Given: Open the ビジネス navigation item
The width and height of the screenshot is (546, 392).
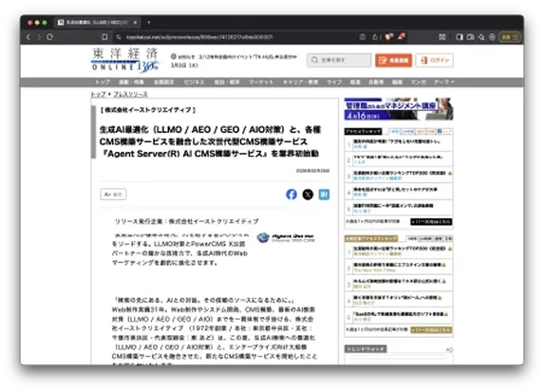Looking at the screenshot, I should (x=194, y=82).
